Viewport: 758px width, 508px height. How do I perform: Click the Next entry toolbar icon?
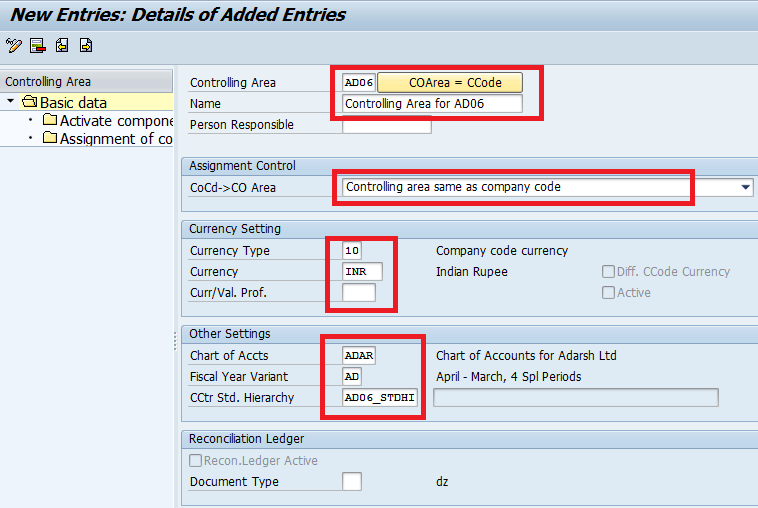(x=86, y=45)
